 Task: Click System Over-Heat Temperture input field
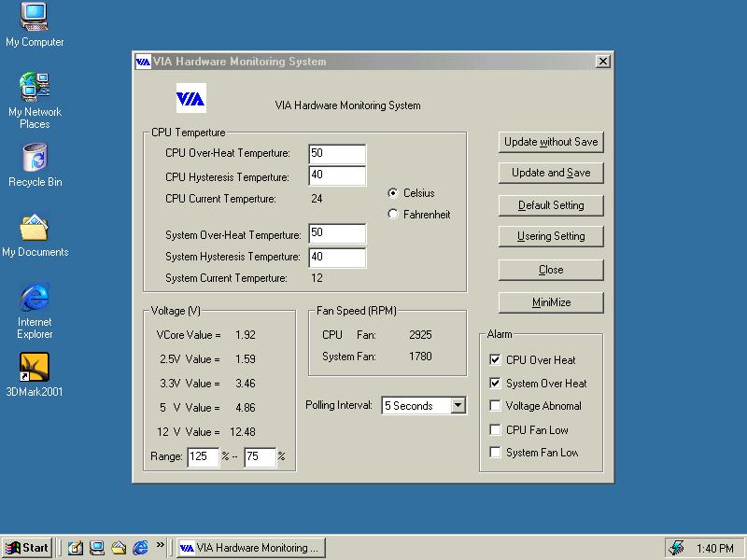point(337,233)
